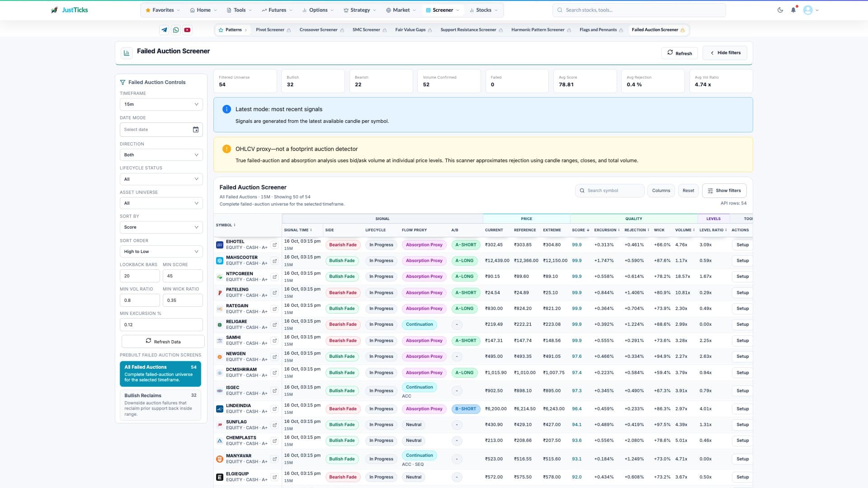Viewport: 868px width, 488px height.
Task: Open the Columns button
Action: pos(661,191)
